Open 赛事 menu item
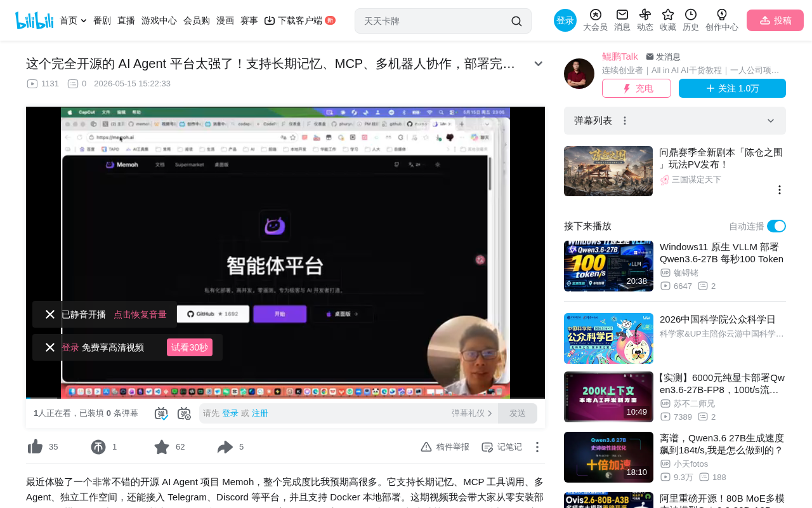The image size is (812, 508). pyautogui.click(x=249, y=20)
